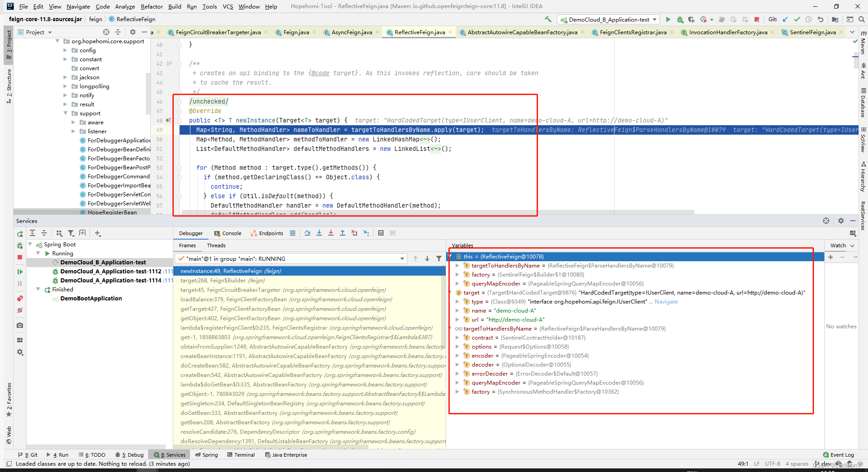View breakpoints red circles icon
The width and height of the screenshot is (868, 472).
coord(20,299)
